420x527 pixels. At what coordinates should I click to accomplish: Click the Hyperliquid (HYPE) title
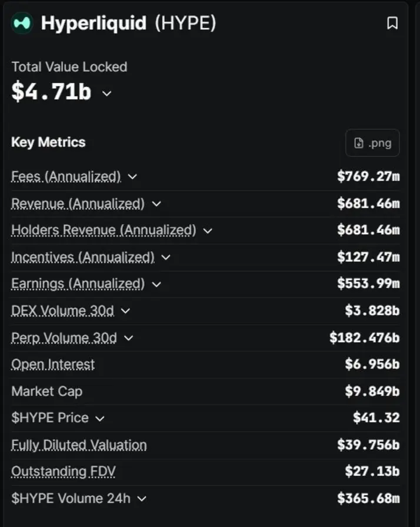(128, 23)
